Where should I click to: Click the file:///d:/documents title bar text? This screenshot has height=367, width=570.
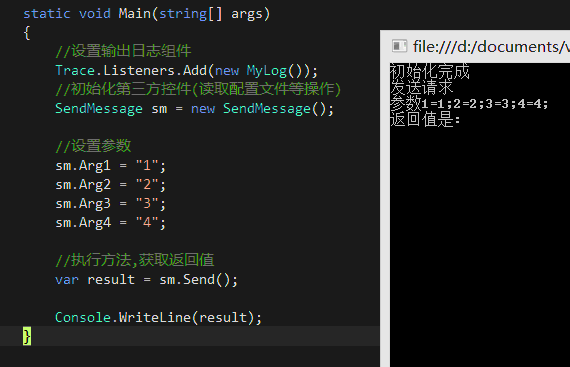tap(491, 47)
